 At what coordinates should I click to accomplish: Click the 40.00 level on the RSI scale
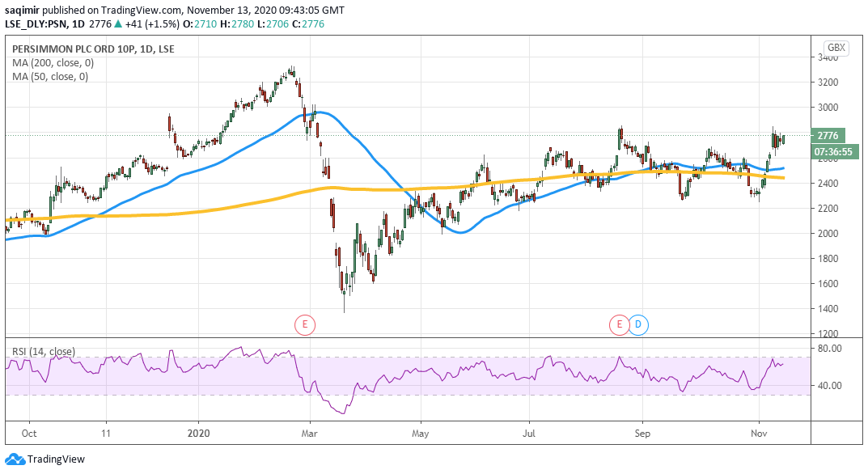(828, 386)
